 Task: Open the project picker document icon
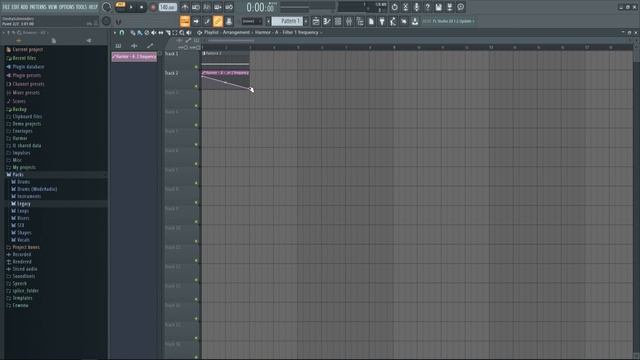pos(371,21)
